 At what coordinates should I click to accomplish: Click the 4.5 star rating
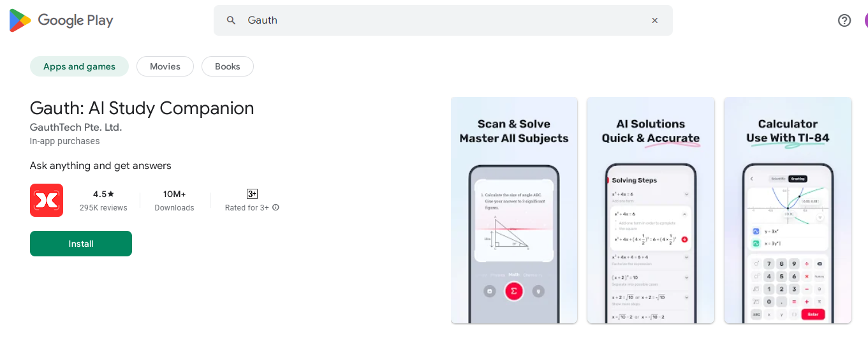pos(103,194)
